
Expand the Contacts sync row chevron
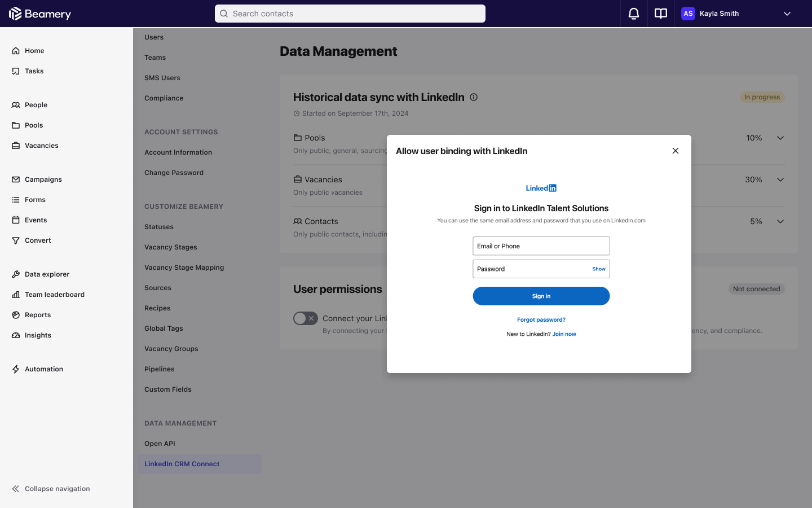(780, 221)
